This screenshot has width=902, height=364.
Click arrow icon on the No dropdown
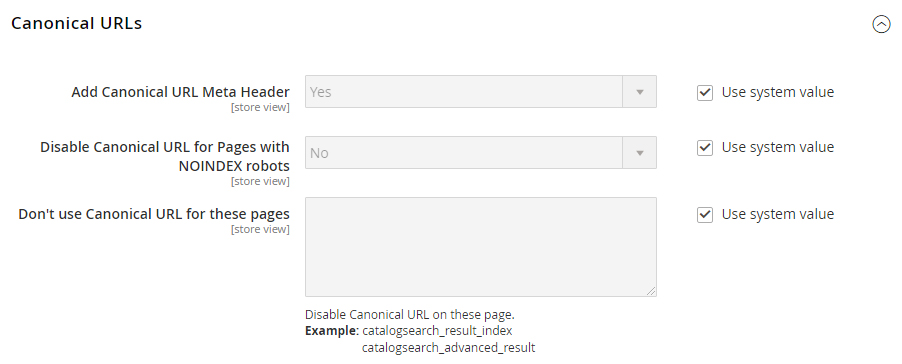click(639, 153)
